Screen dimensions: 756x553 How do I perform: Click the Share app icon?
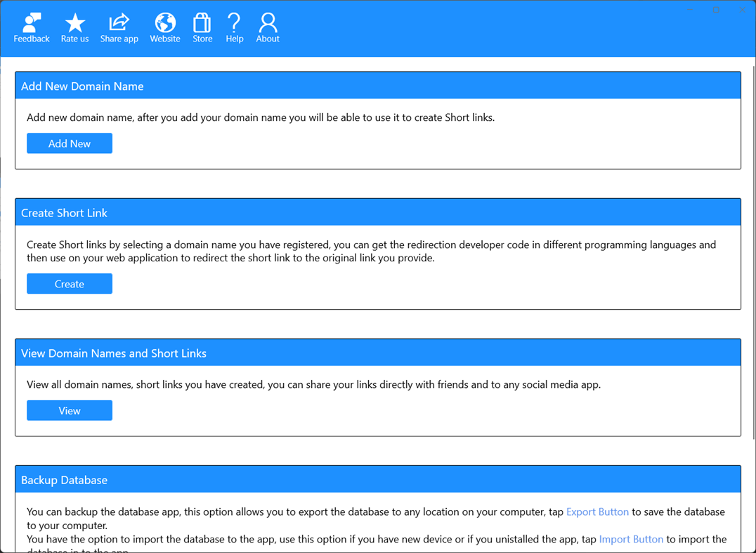[119, 27]
